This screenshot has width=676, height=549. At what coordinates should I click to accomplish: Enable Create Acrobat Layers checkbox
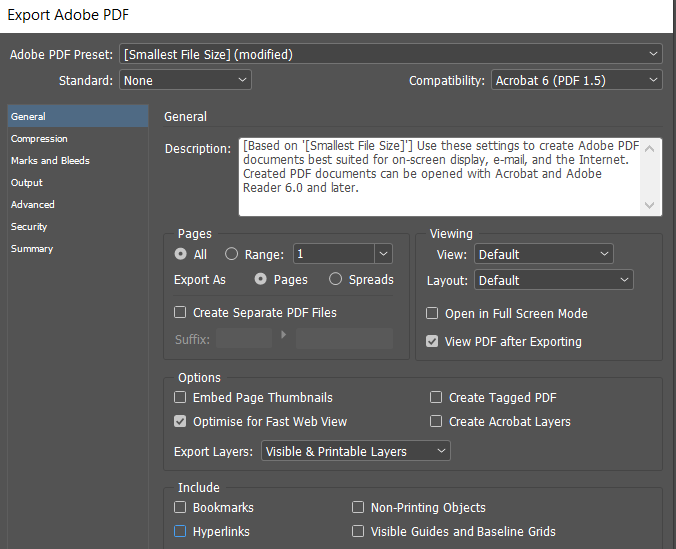tap(436, 421)
